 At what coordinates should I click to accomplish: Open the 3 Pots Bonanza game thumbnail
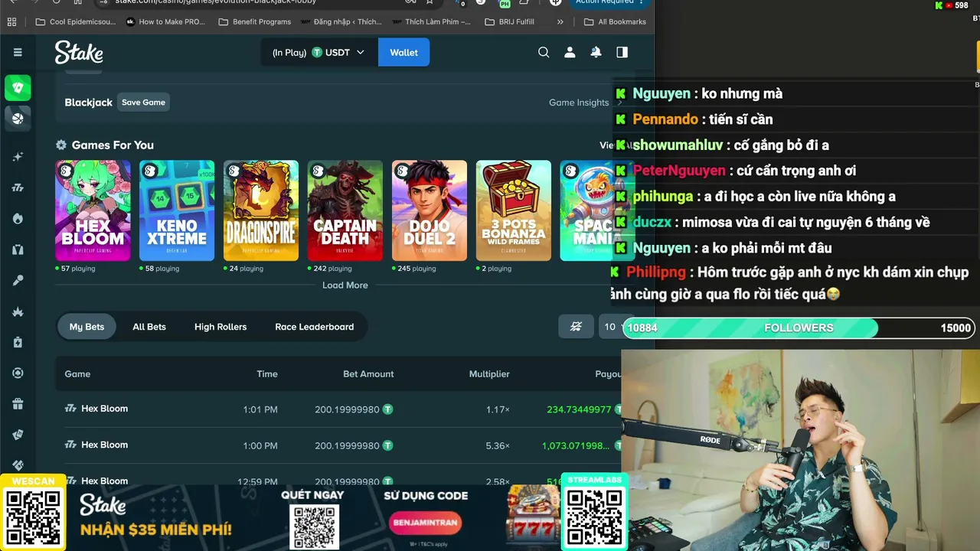pos(514,210)
